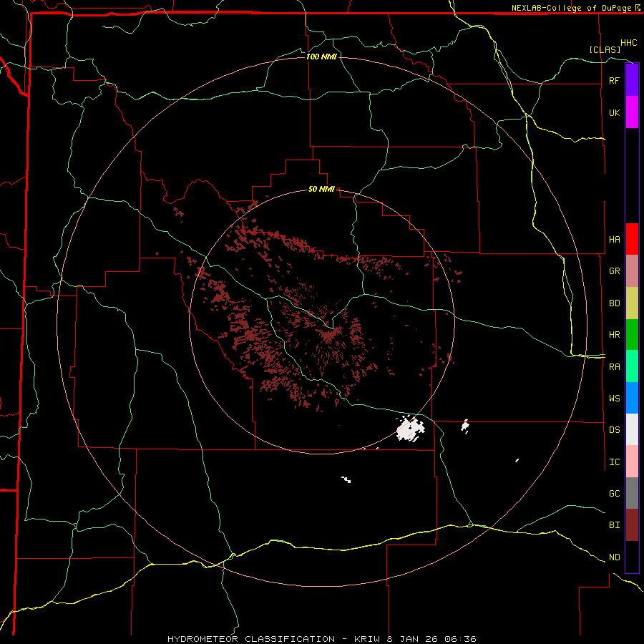Click the HA legend label
644x644 pixels.
(x=614, y=239)
